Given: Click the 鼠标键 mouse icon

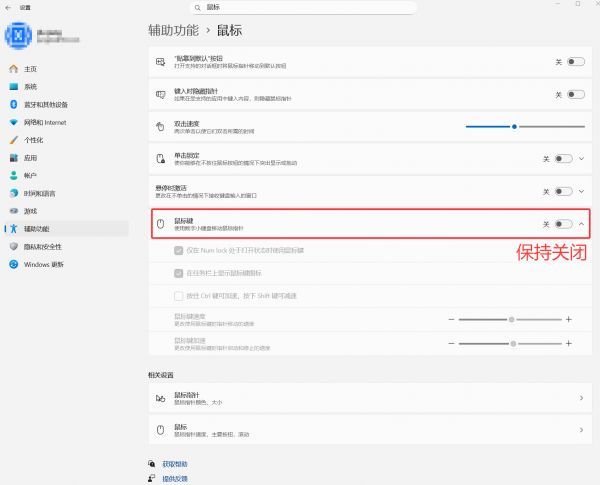Looking at the screenshot, I should coord(161,224).
